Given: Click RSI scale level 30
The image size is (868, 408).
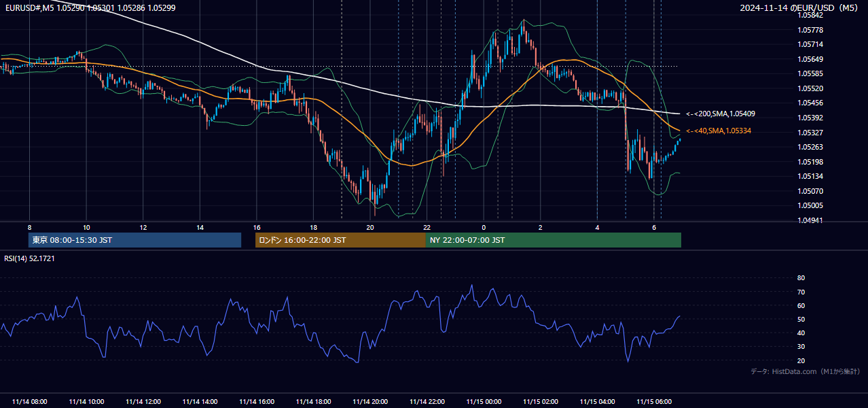Looking at the screenshot, I should point(801,346).
